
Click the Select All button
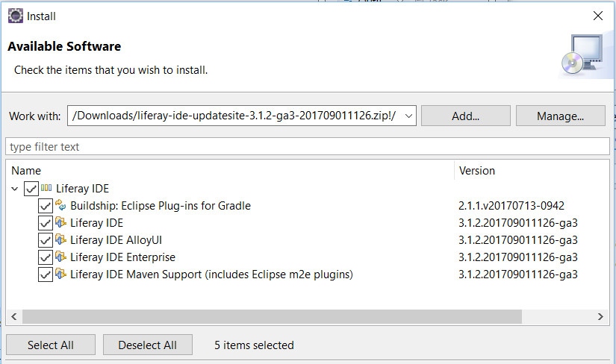[51, 345]
